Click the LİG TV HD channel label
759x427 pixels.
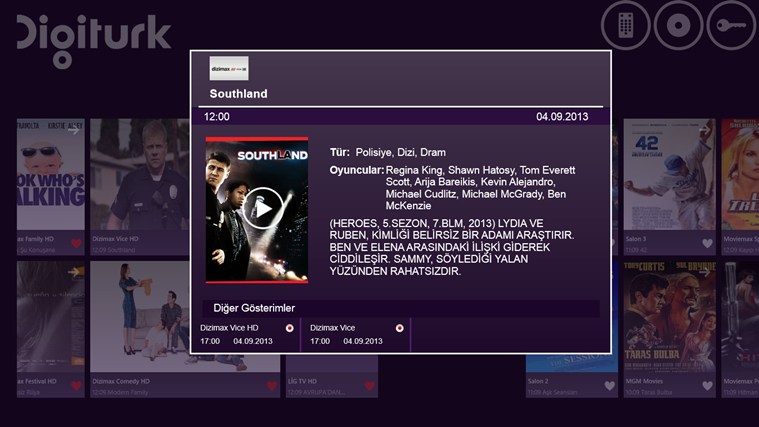coord(302,381)
